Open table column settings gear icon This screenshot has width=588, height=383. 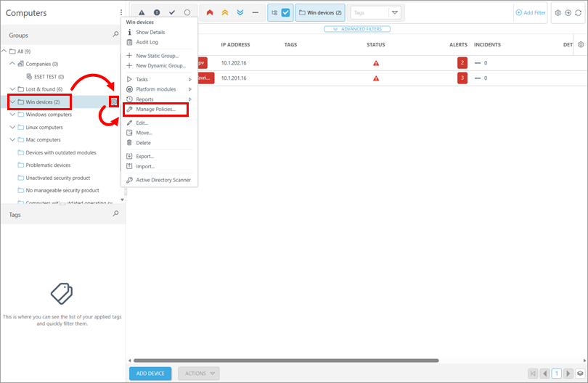coord(581,45)
